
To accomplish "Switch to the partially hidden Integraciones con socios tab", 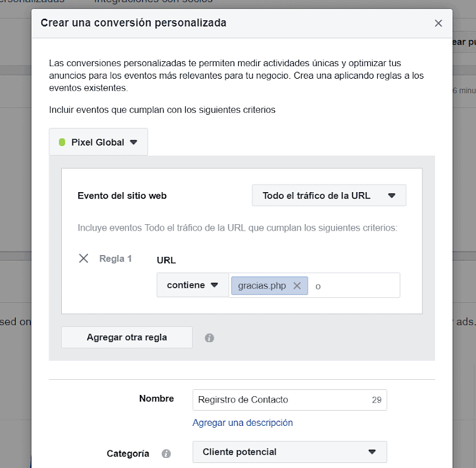I will [x=153, y=1].
